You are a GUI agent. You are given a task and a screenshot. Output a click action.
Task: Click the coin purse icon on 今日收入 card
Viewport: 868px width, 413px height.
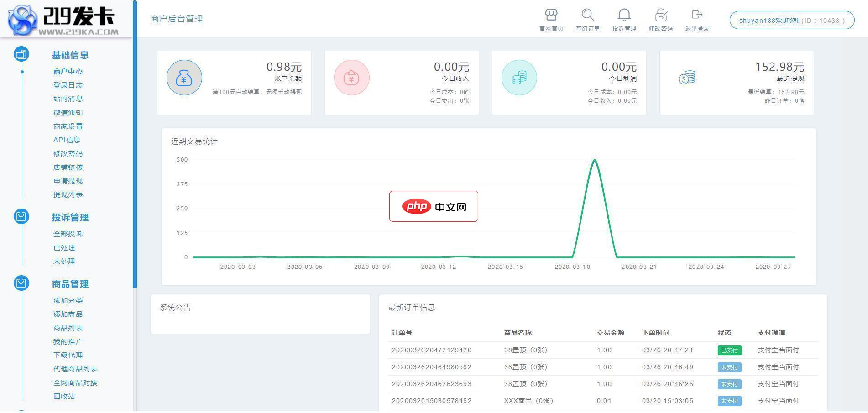point(351,78)
